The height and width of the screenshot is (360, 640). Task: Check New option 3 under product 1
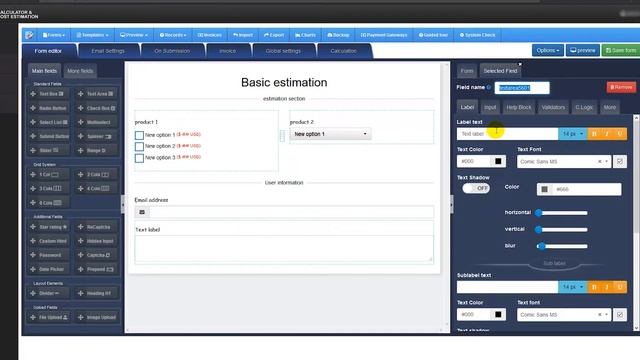[139, 158]
